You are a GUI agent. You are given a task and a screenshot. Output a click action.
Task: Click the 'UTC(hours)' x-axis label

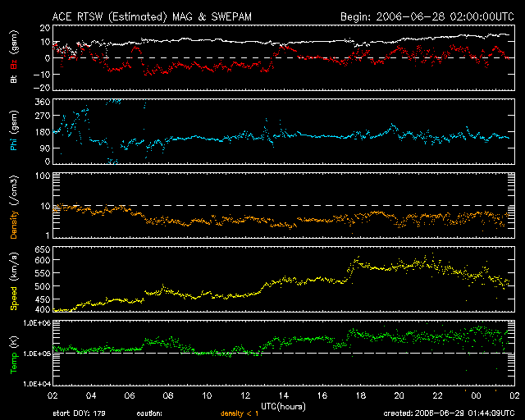tap(283, 407)
